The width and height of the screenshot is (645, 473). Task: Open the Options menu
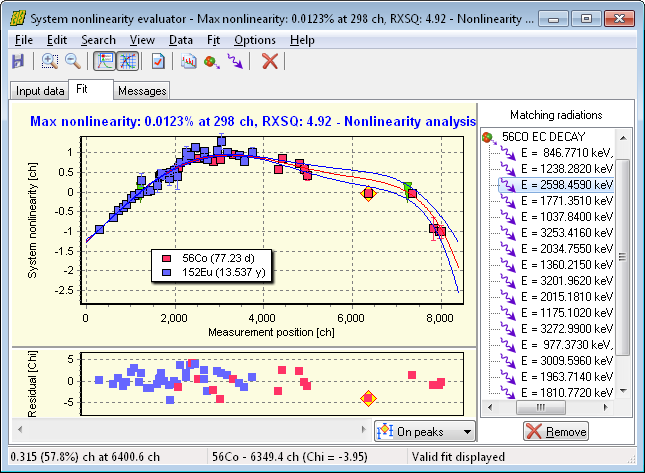tap(255, 40)
